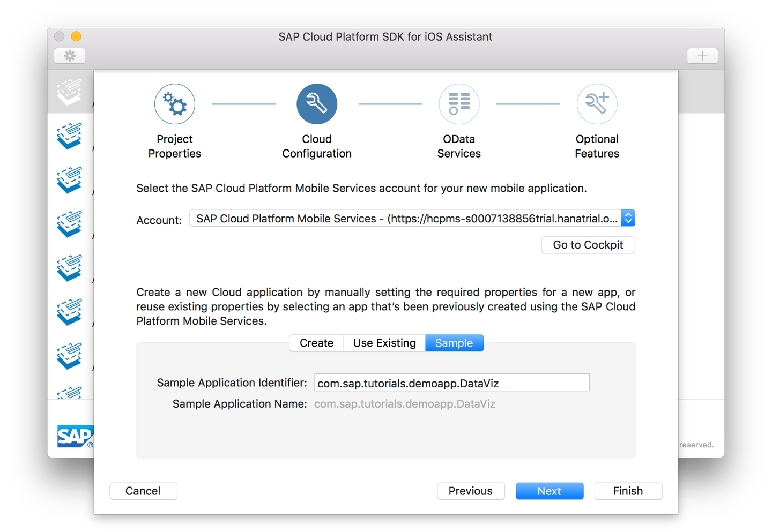Image resolution: width=772 pixels, height=532 pixels.
Task: Click the Go to Cockpit button
Action: [588, 245]
